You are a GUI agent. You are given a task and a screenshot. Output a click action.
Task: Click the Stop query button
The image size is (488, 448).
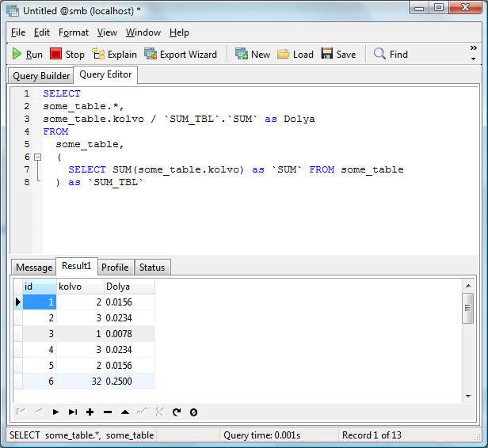tap(67, 55)
